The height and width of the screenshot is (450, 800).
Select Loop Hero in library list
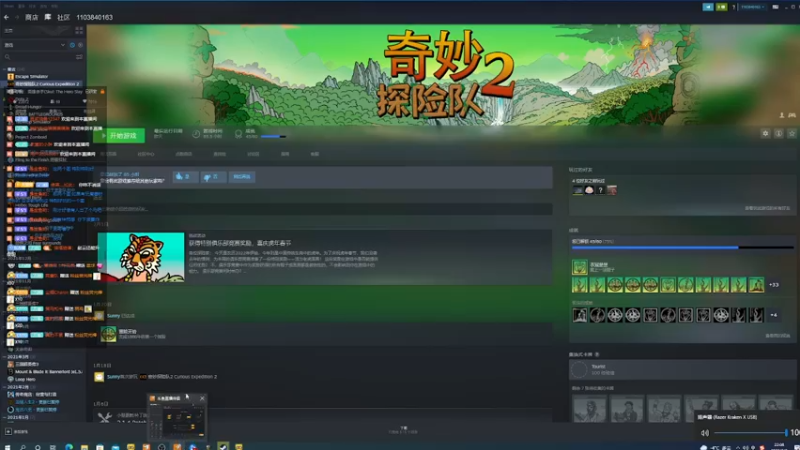click(25, 379)
